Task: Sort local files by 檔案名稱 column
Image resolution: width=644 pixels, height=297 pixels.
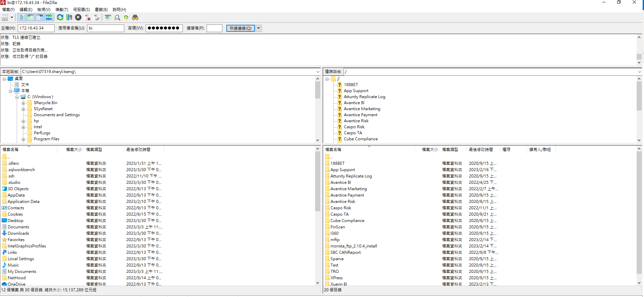Action: tap(29, 150)
